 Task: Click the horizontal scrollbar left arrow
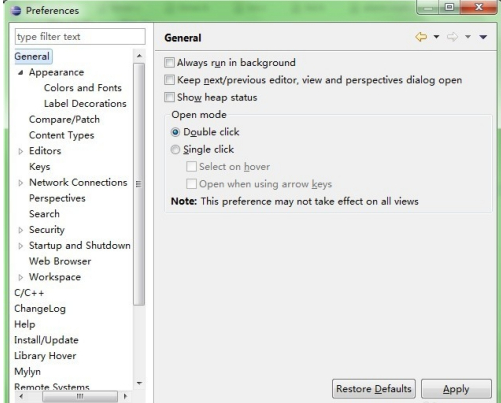point(21,396)
